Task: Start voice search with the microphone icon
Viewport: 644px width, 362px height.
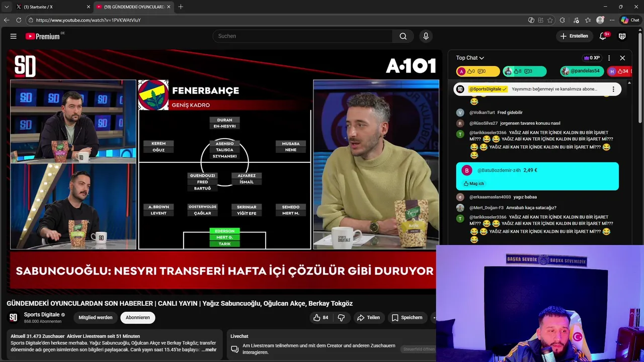Action: [x=426, y=36]
